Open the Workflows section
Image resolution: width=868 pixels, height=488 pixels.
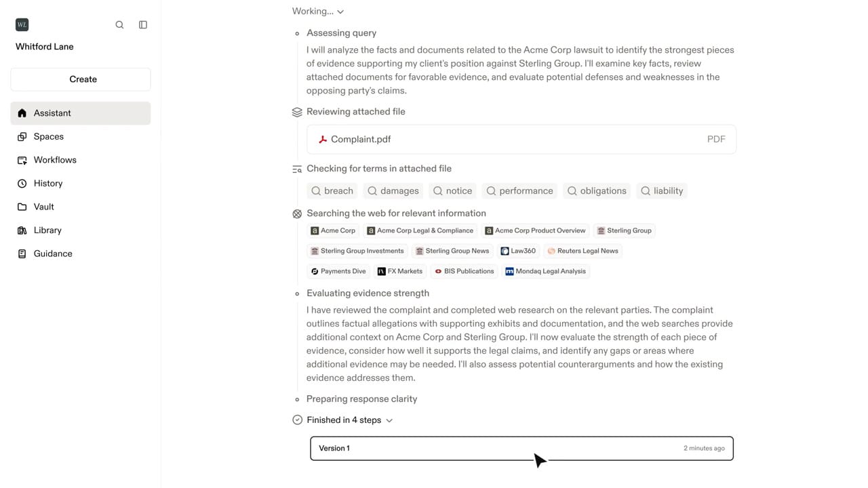tap(54, 160)
